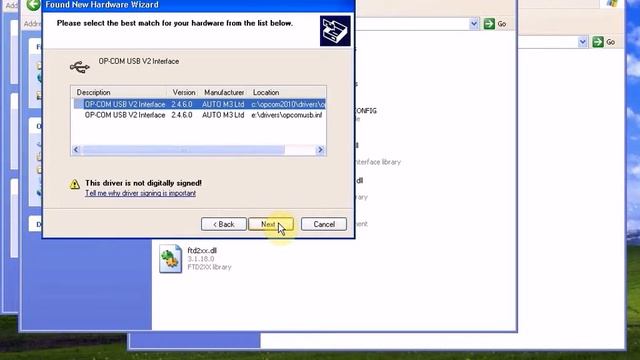Click the green back arrow in wizard title
The height and width of the screenshot is (360, 640).
pos(33,5)
